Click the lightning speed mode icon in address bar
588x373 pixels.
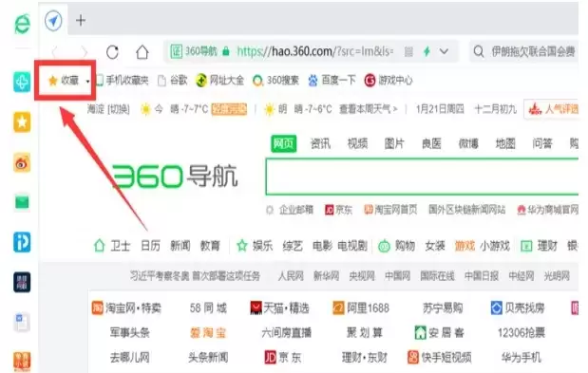427,51
